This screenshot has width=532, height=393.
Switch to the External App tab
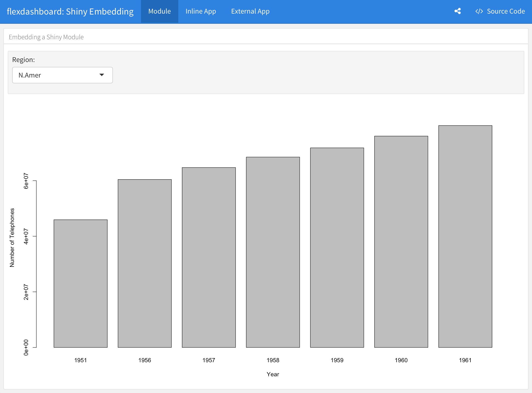250,11
